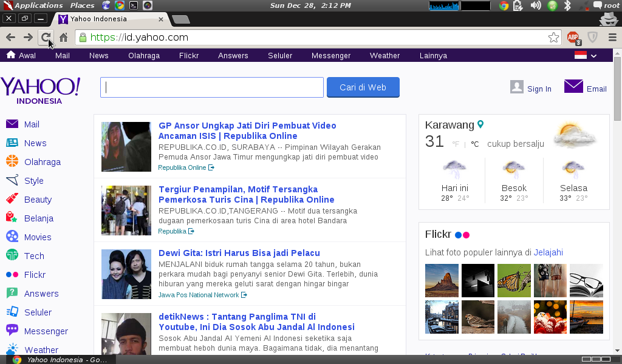This screenshot has height=364, width=622.
Task: Click the Style paper-plane icon
Action: (x=12, y=180)
